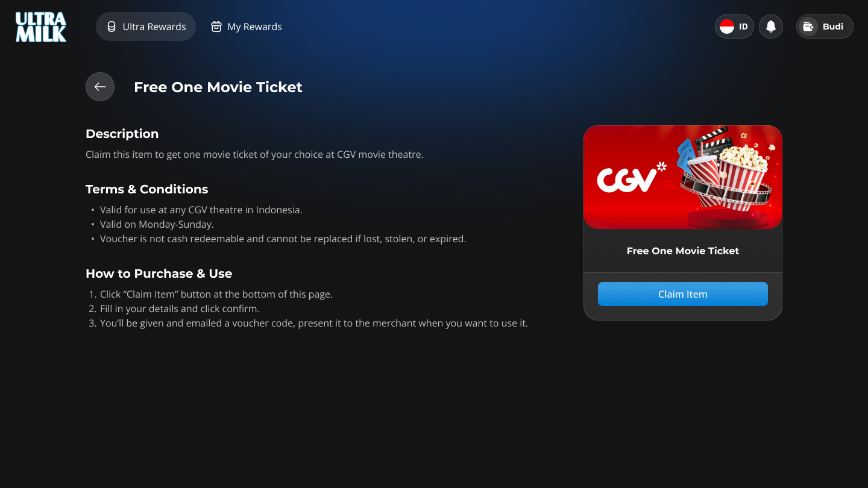Viewport: 868px width, 488px height.
Task: Open the notifications bell
Action: [x=771, y=27]
